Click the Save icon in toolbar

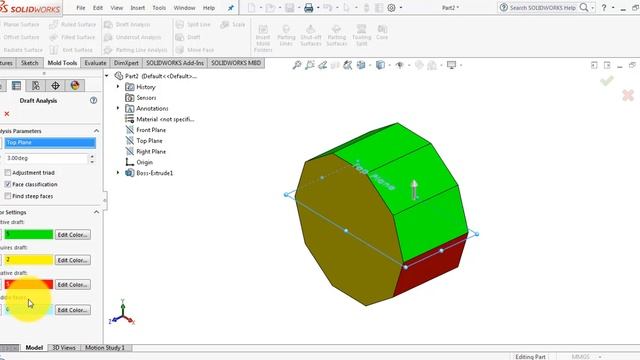pos(289,8)
